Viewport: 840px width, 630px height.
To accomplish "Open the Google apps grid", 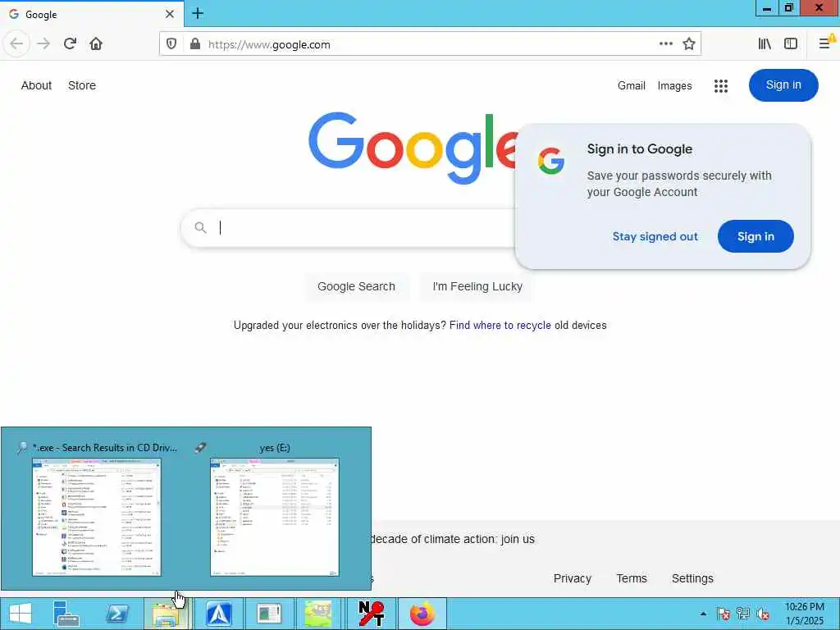I will (721, 85).
